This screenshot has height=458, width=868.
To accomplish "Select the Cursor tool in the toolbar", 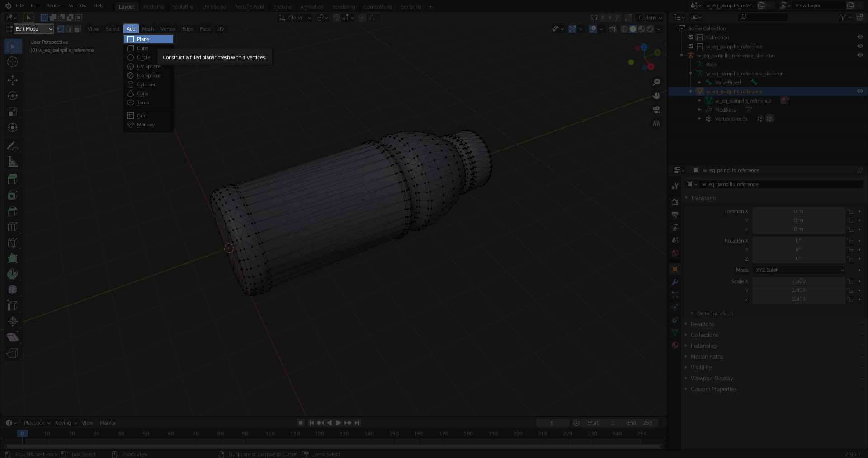I will tap(13, 62).
